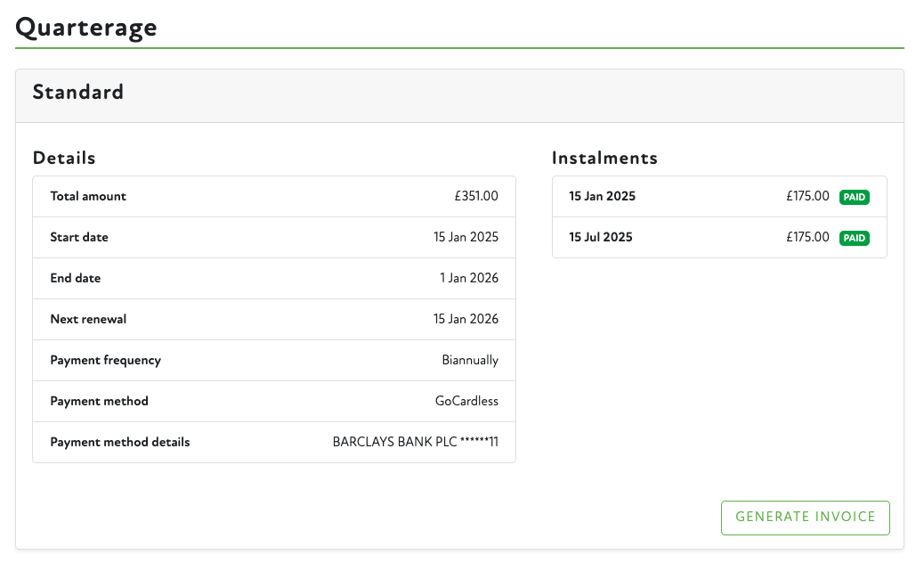Select the £351.00 total amount value
The height and width of the screenshot is (563, 924).
(x=476, y=197)
